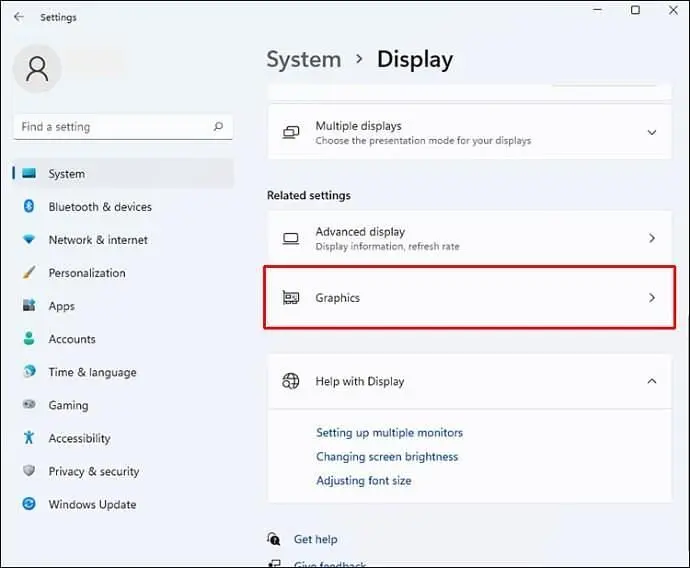The image size is (690, 568).
Task: Click the Help with Display header
Action: point(470,381)
